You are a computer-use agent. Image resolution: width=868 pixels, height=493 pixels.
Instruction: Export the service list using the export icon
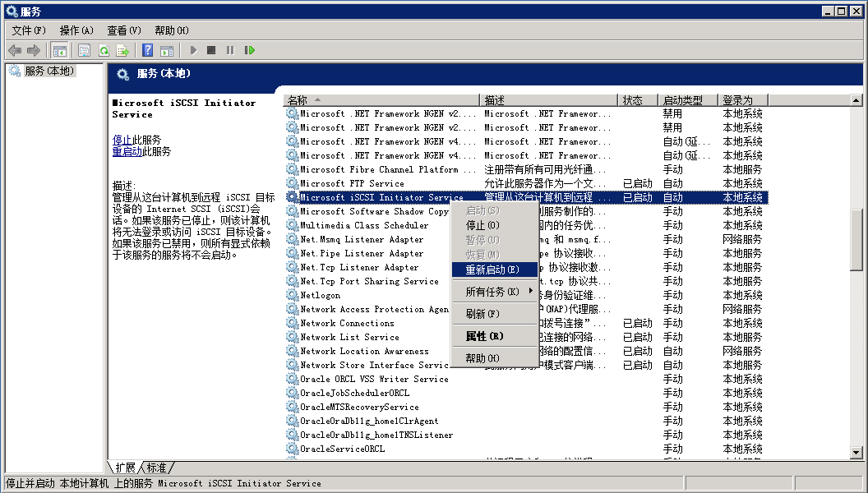click(123, 50)
